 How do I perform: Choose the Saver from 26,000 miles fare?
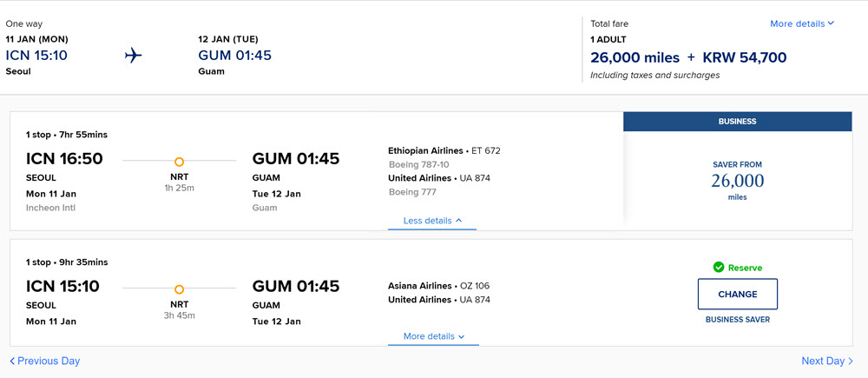click(737, 181)
